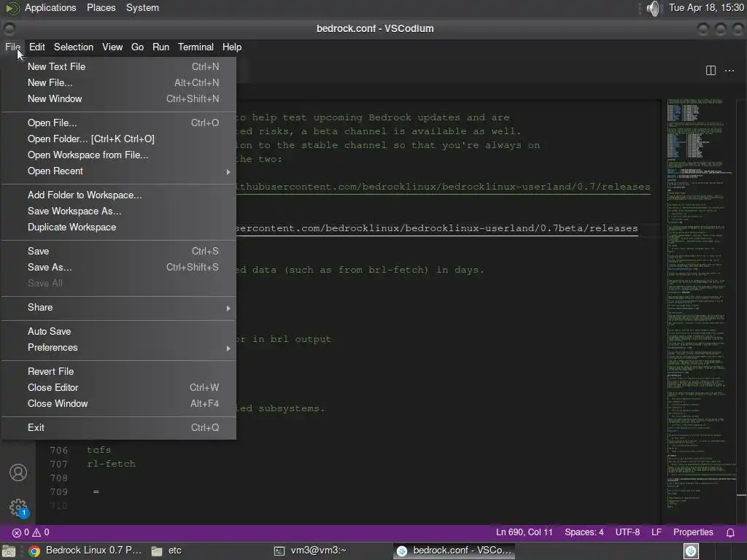Open the Places menu in top panel
Image resolution: width=747 pixels, height=560 pixels.
click(x=101, y=8)
